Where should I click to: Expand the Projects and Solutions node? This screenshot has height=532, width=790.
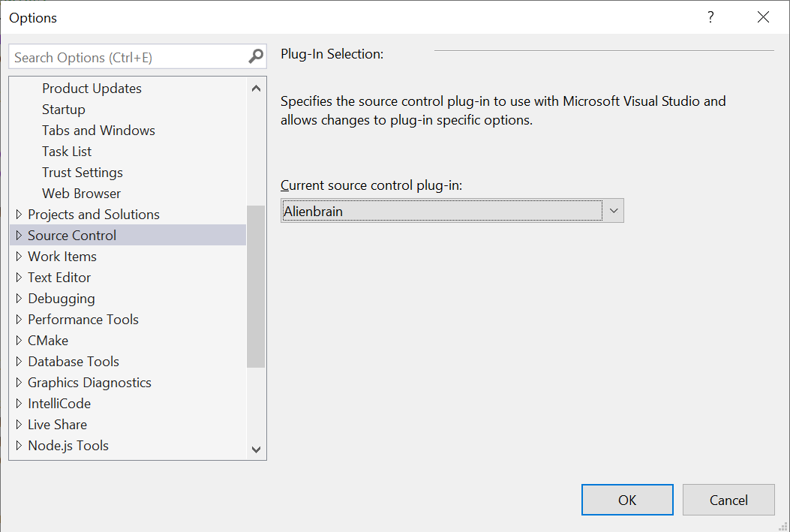[x=19, y=215]
